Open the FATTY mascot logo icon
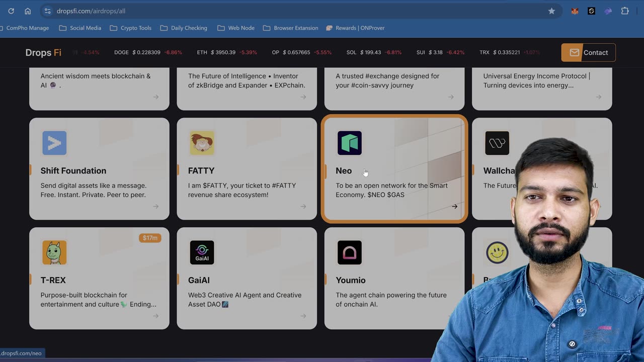The height and width of the screenshot is (362, 644). coord(202,143)
